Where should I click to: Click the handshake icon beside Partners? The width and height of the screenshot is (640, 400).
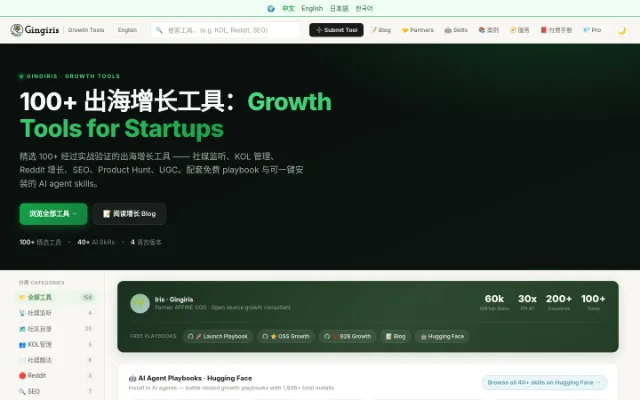point(405,30)
